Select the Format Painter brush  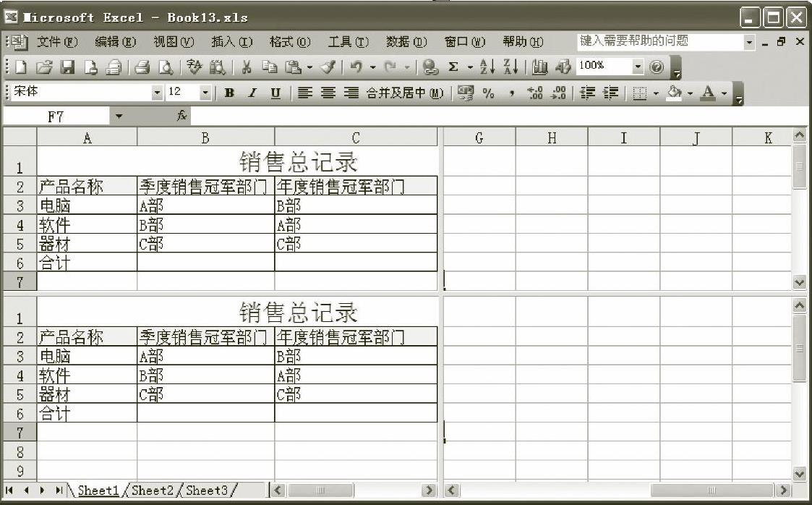[x=328, y=67]
